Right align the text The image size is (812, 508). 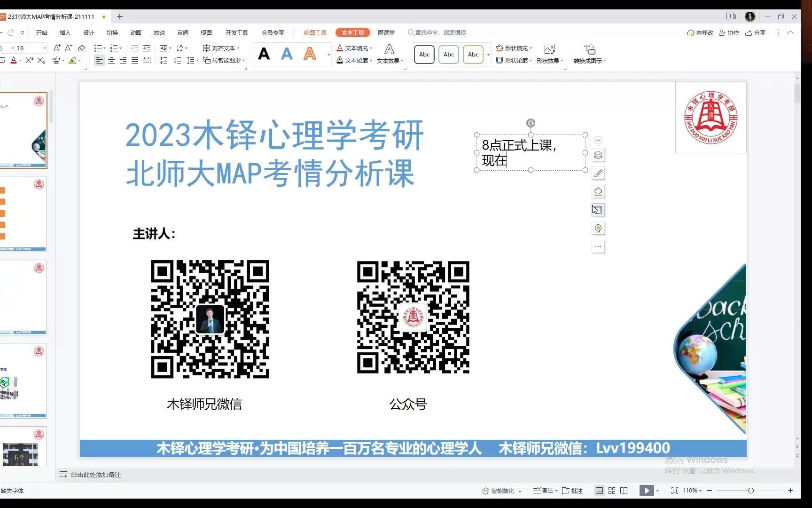123,60
